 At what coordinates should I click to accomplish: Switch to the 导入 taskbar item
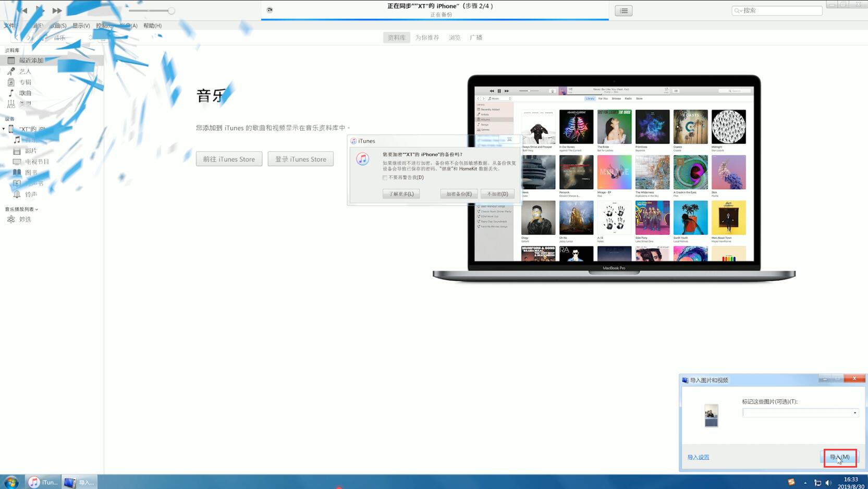click(x=79, y=482)
